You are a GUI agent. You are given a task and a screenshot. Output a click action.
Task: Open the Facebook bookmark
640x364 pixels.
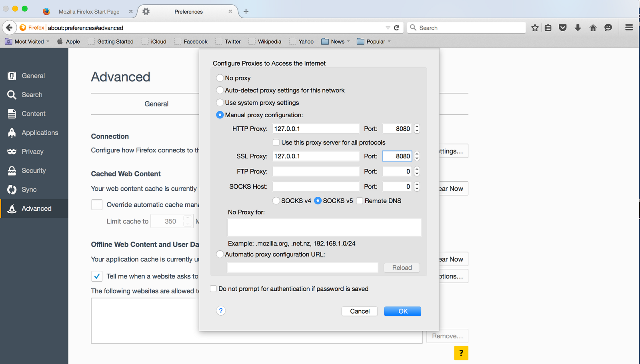[191, 41]
